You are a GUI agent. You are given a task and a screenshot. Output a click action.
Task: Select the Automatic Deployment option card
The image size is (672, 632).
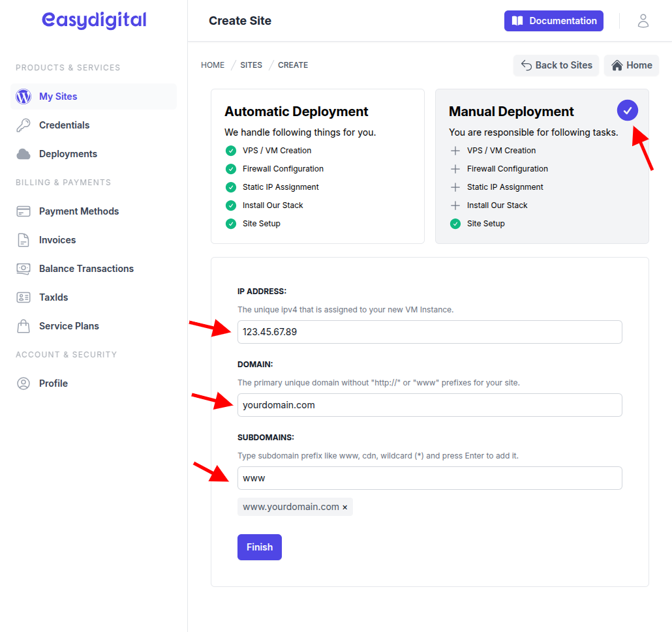[x=317, y=166]
